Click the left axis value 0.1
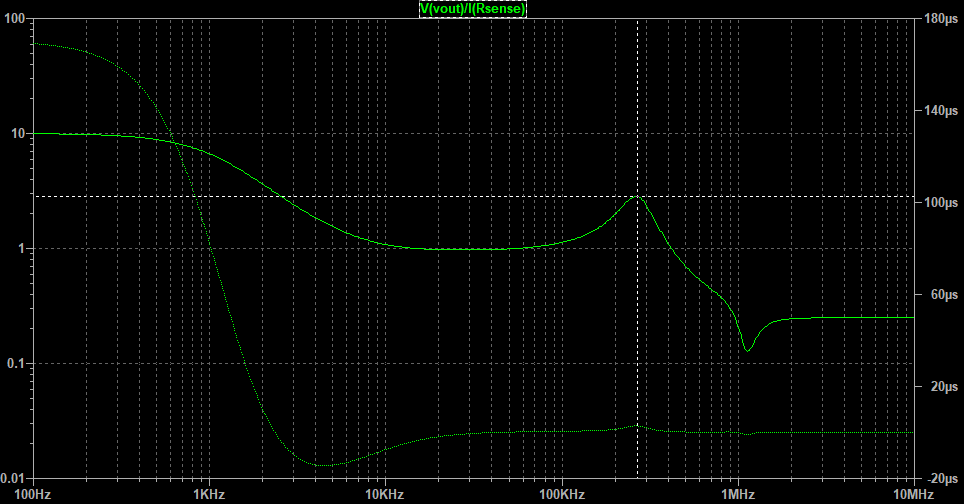Image resolution: width=964 pixels, height=504 pixels. pyautogui.click(x=16, y=364)
